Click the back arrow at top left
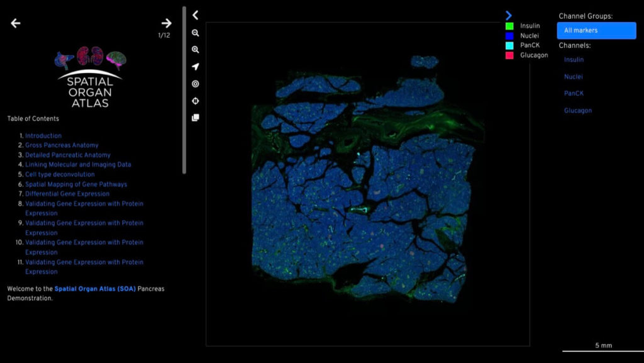The height and width of the screenshot is (363, 644). (x=16, y=23)
